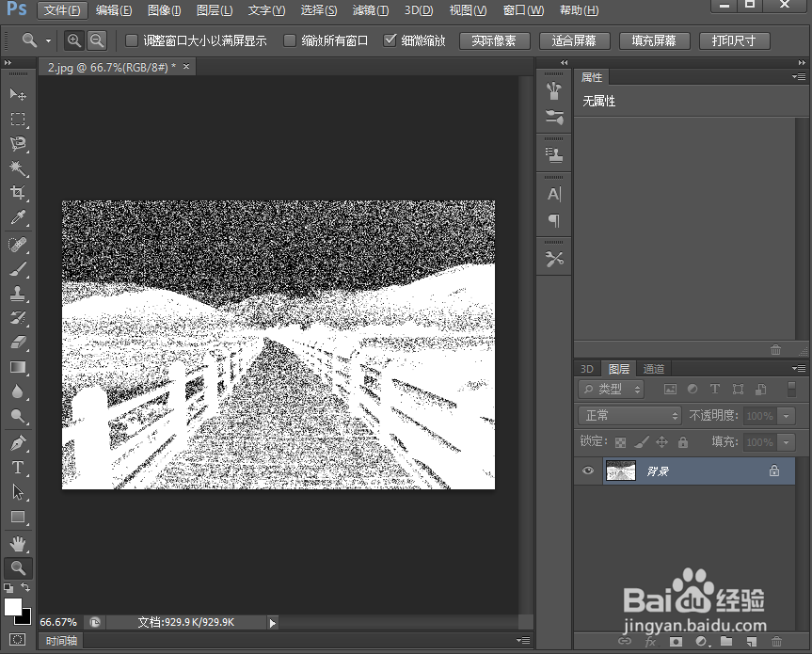Open the 属性 panel options menu
The width and height of the screenshot is (812, 654).
tap(799, 77)
